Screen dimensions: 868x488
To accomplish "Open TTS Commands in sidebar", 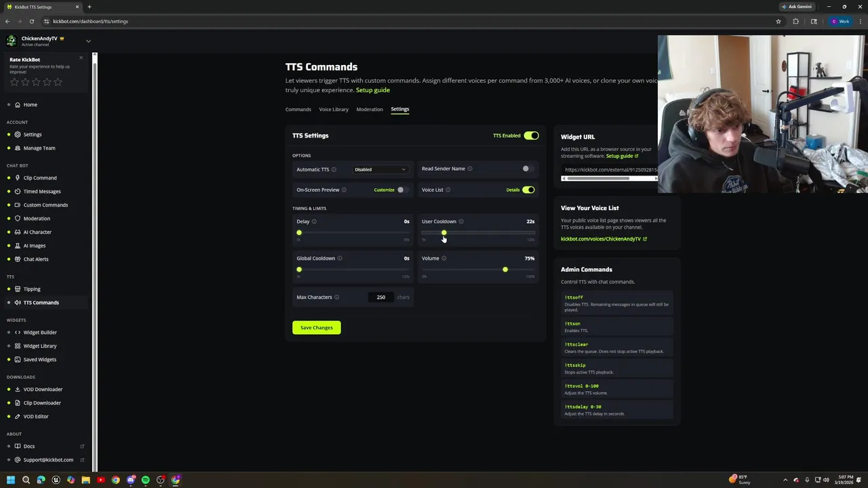I will [x=41, y=302].
